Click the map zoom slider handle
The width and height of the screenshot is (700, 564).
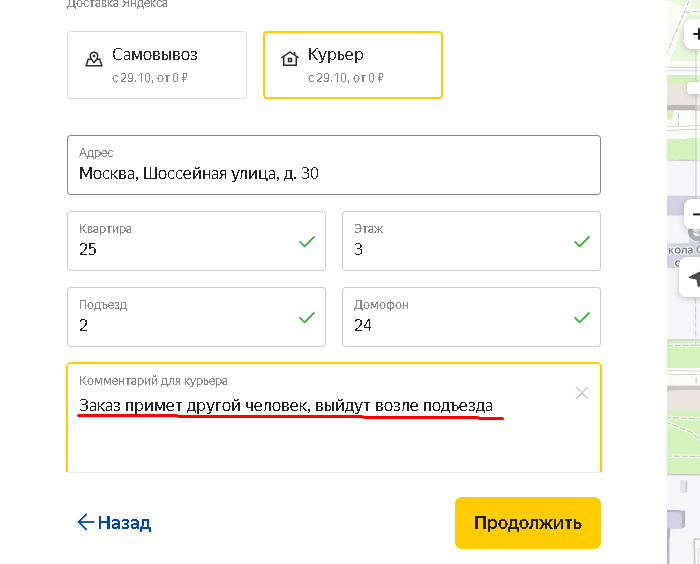(x=693, y=88)
